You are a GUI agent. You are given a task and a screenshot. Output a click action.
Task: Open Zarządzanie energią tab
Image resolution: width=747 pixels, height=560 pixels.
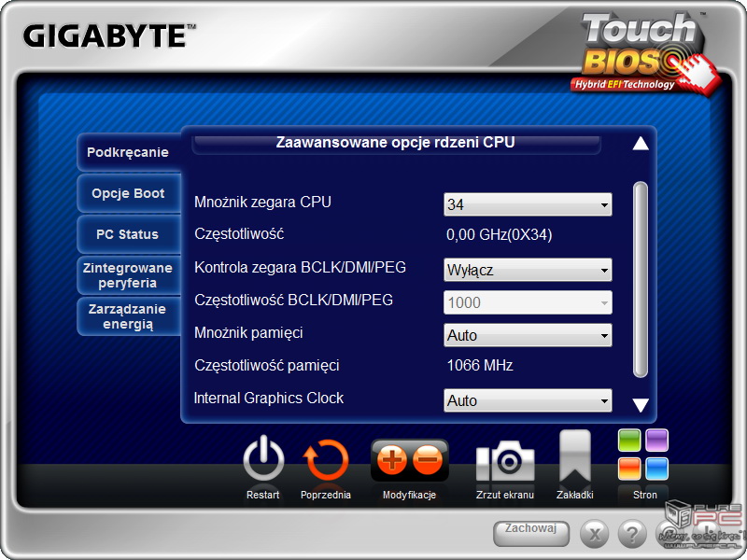128,316
